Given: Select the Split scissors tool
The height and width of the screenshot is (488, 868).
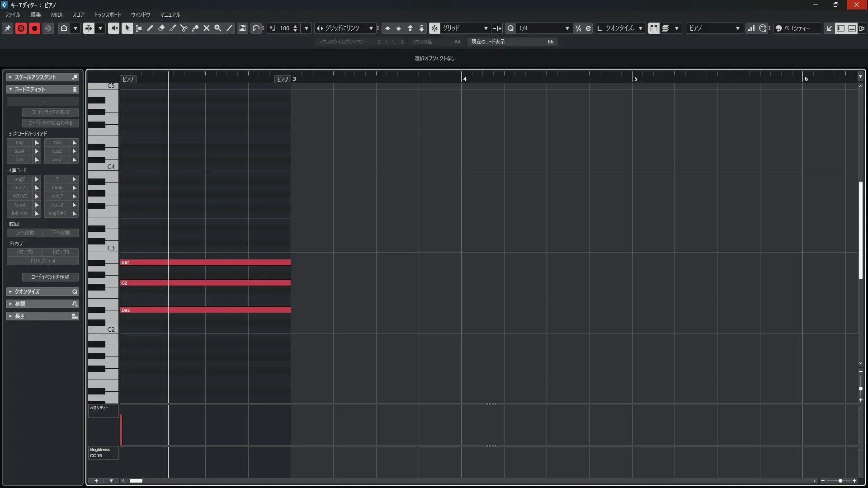Looking at the screenshot, I should pyautogui.click(x=184, y=28).
